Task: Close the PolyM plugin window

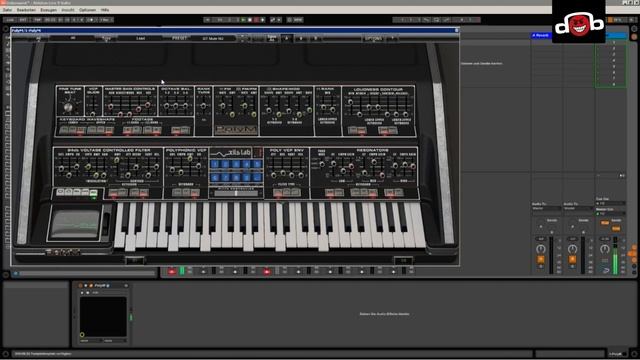Action: tap(456, 30)
